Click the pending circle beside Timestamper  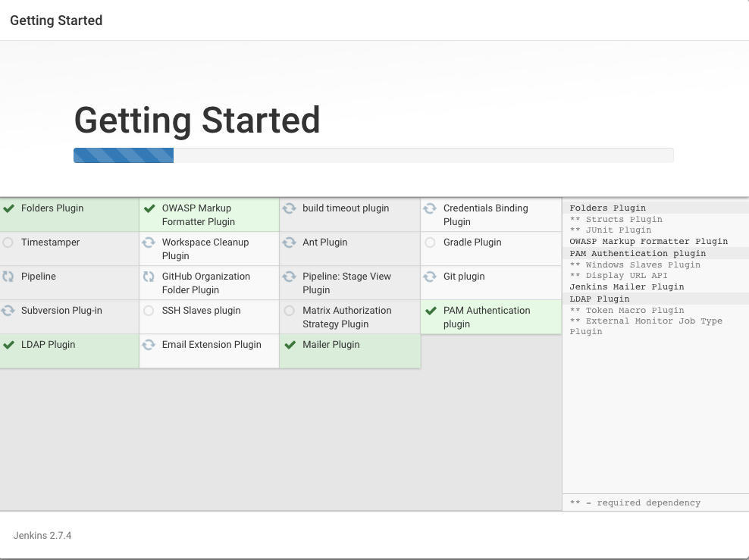click(x=9, y=242)
